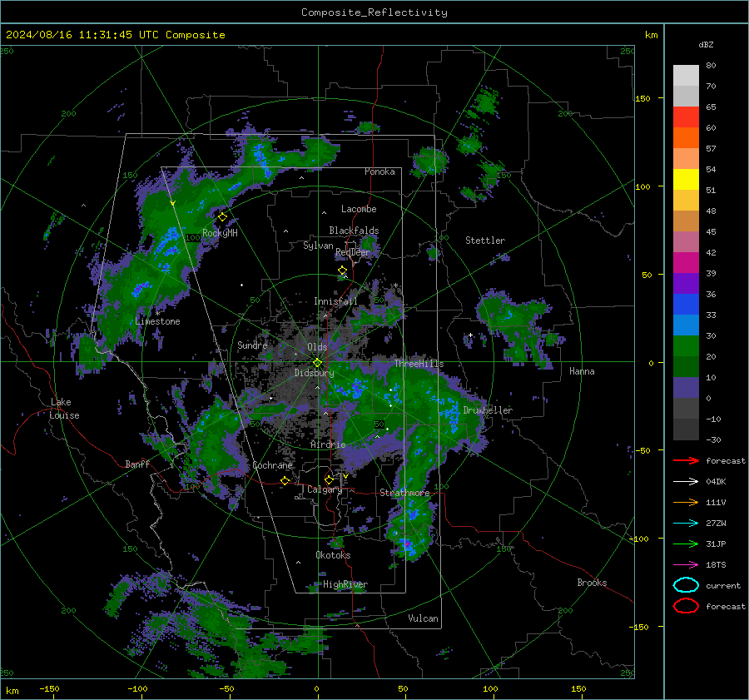Click the red forecast arrow in legend
Screen dimensions: 749x700
686,460
